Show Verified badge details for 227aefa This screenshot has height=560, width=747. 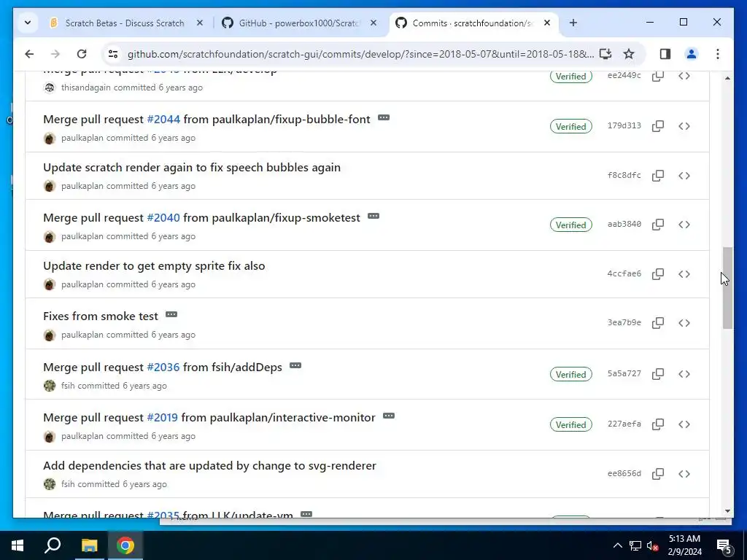570,425
